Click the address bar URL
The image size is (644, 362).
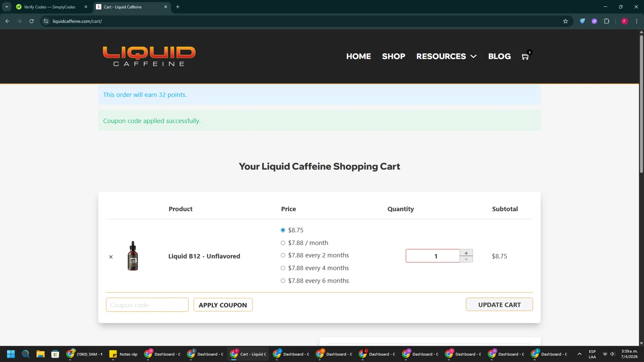[77, 21]
